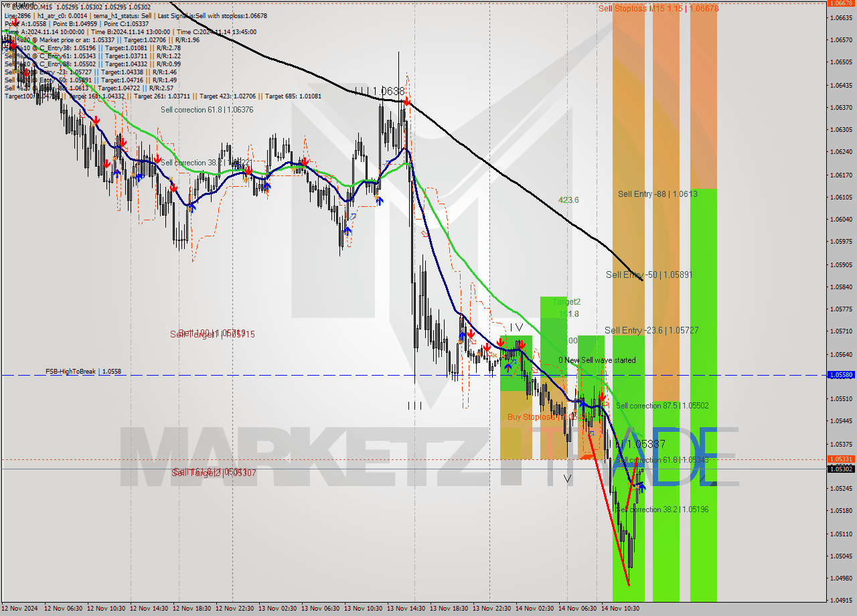The width and height of the screenshot is (857, 616).
Task: Click the '12 Nov 14:30' time axis label
Action: 149,609
